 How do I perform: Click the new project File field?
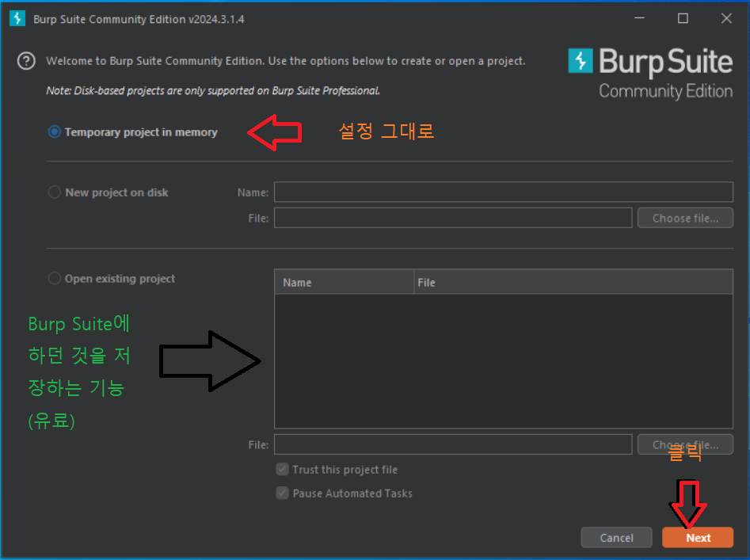point(453,218)
